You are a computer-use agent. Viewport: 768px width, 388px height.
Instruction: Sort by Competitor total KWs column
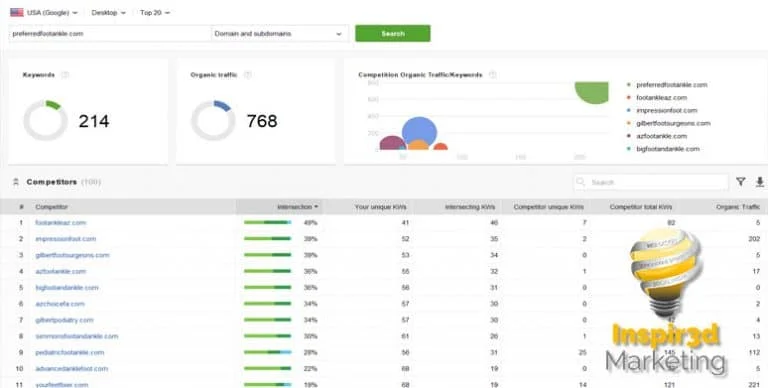pyautogui.click(x=641, y=207)
